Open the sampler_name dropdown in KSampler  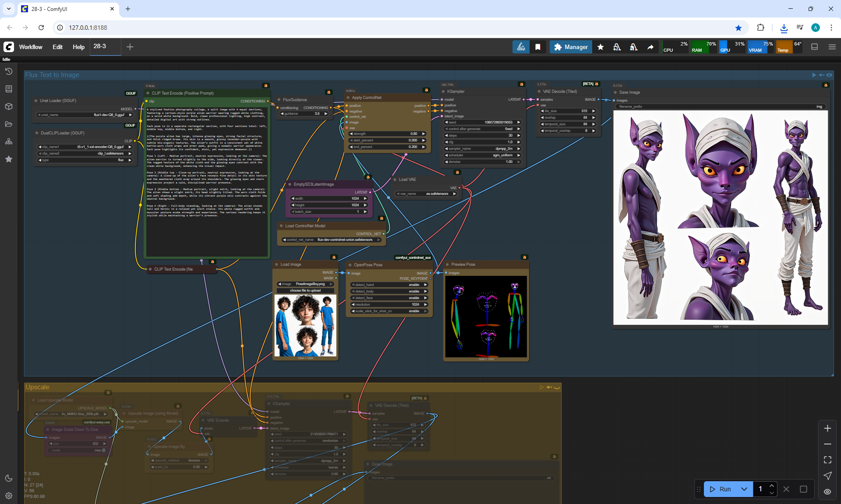(x=482, y=148)
